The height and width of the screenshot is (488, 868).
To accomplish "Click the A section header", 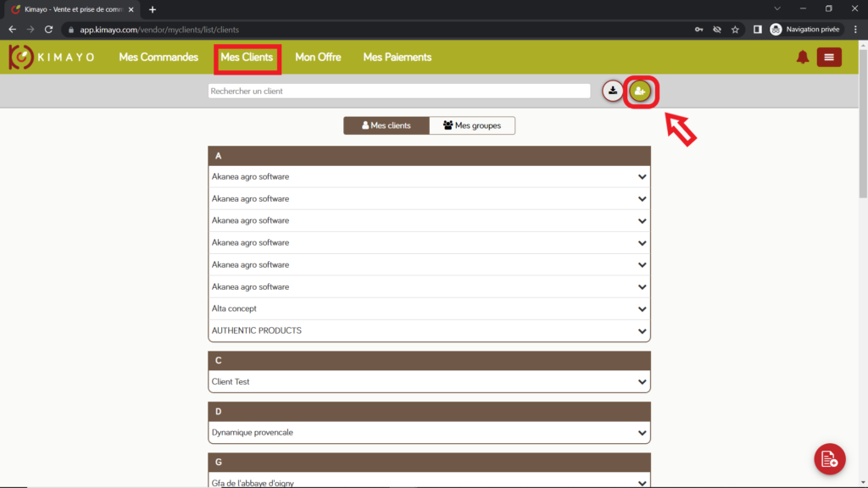I will tap(429, 156).
